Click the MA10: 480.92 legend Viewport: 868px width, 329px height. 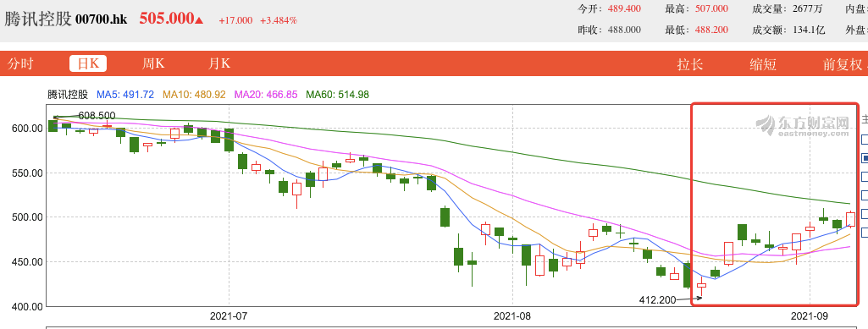tap(194, 95)
